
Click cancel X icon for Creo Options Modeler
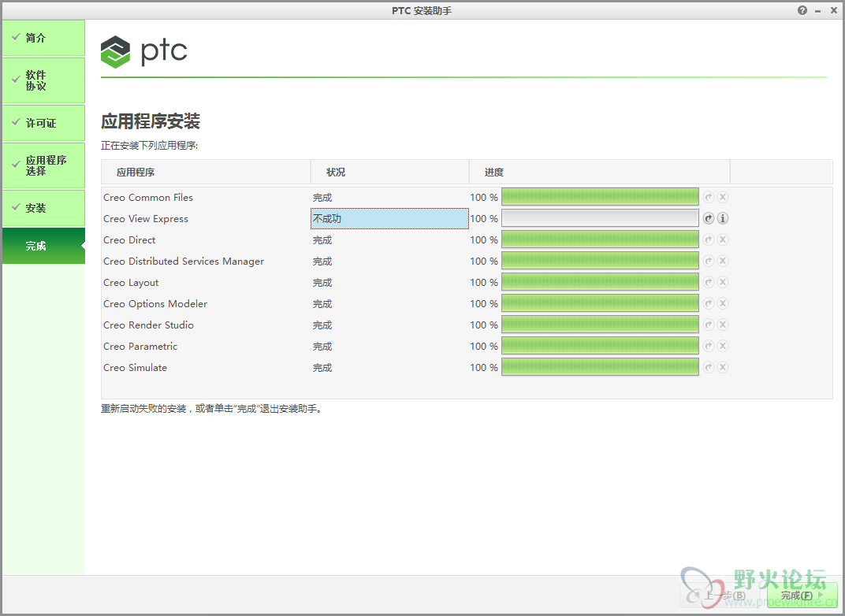click(723, 303)
